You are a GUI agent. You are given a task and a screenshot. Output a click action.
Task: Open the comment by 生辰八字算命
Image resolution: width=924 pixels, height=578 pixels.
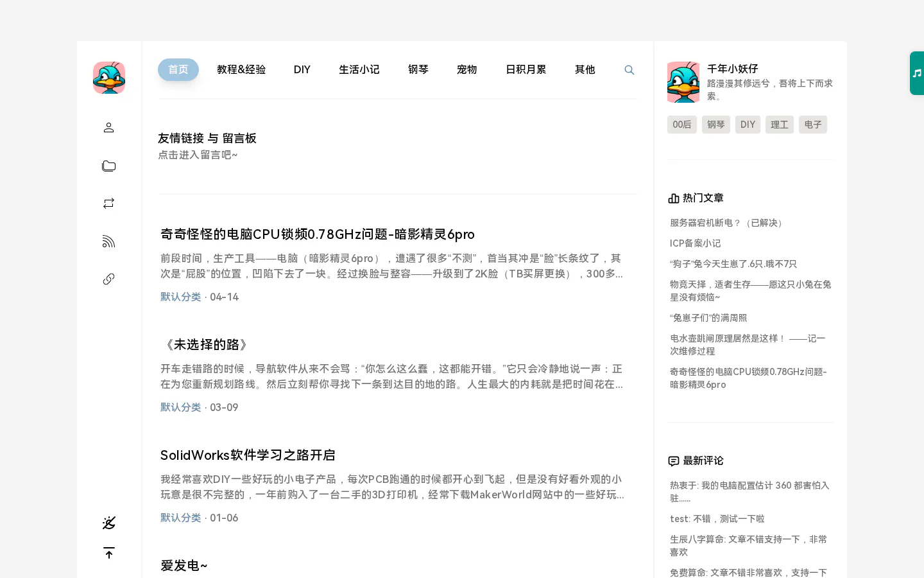pos(749,546)
